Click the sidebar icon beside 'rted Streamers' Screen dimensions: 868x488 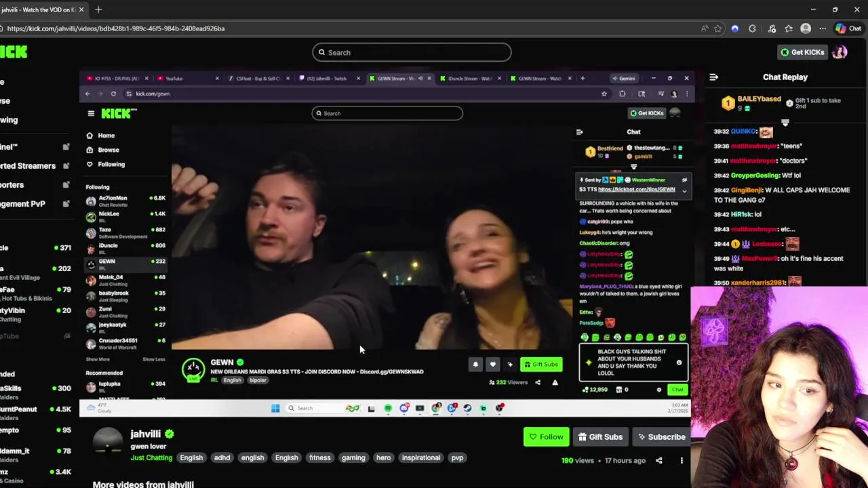pos(66,165)
